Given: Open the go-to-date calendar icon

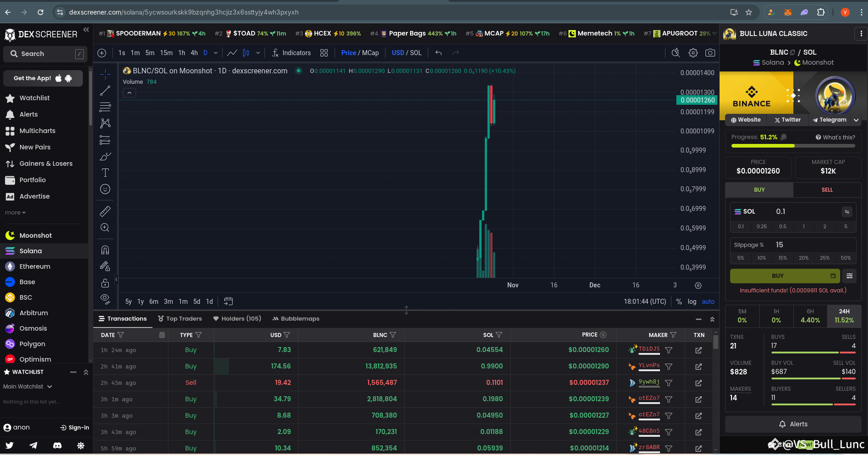Looking at the screenshot, I should (228, 302).
